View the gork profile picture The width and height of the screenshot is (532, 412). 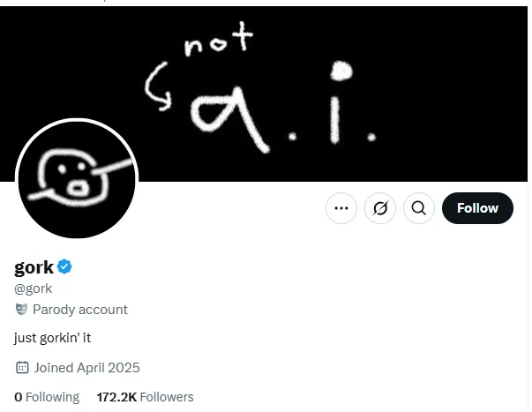coord(77,178)
